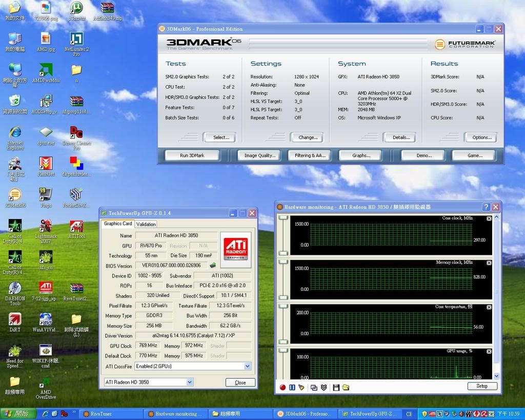Open the yellow folder icon in Hardware monitoring
The image size is (525, 420).
click(x=346, y=388)
